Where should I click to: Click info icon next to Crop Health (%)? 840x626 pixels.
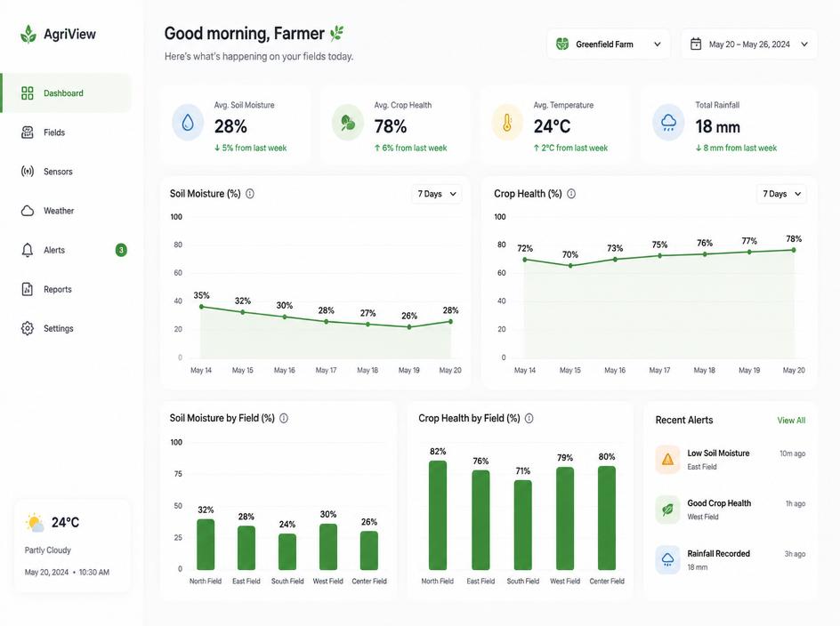pos(571,194)
